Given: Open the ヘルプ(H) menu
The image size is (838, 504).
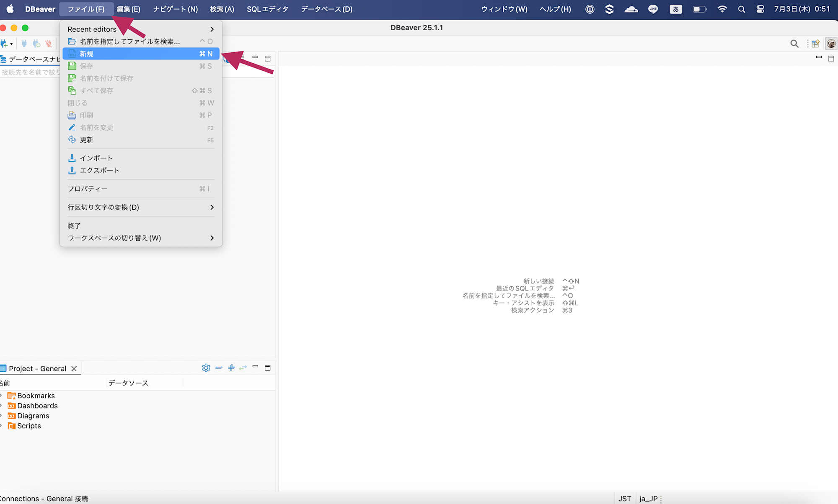Looking at the screenshot, I should click(555, 9).
